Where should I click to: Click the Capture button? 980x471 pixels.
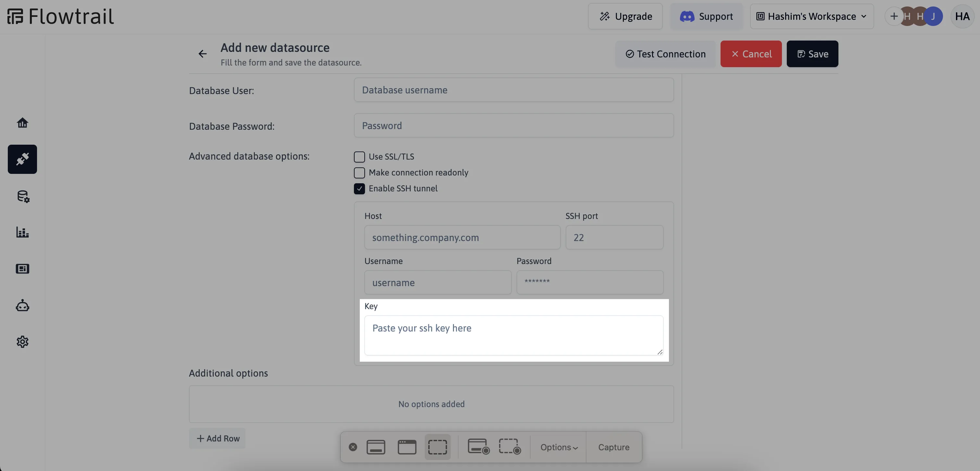pyautogui.click(x=614, y=447)
